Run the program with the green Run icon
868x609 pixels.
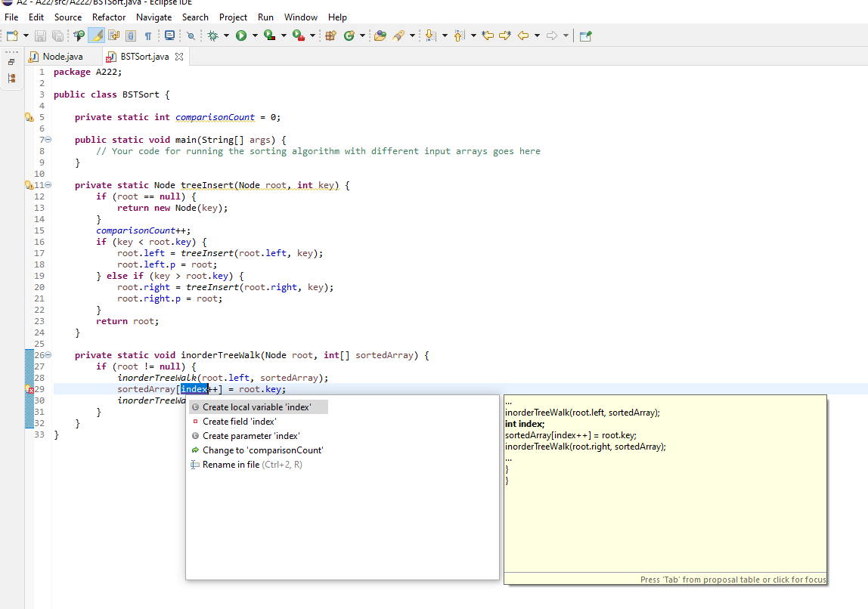pos(241,35)
